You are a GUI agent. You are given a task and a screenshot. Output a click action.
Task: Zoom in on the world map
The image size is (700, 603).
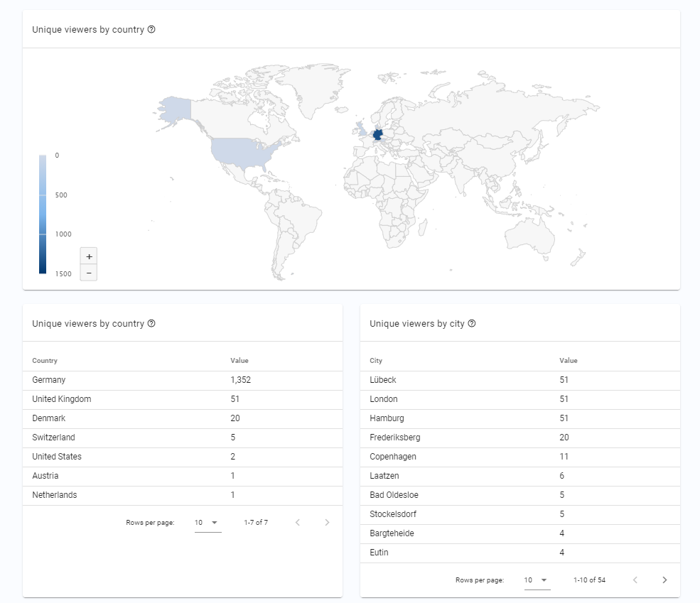[88, 256]
